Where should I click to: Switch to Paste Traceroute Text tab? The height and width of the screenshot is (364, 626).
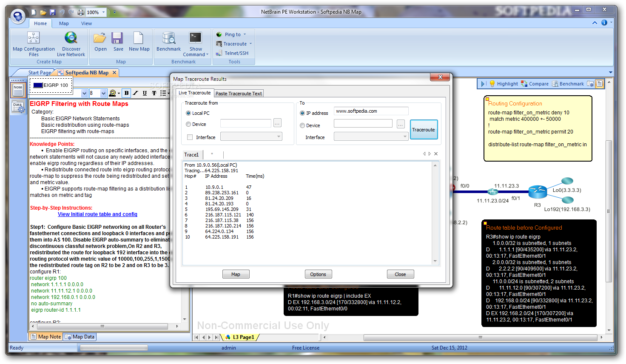point(239,94)
